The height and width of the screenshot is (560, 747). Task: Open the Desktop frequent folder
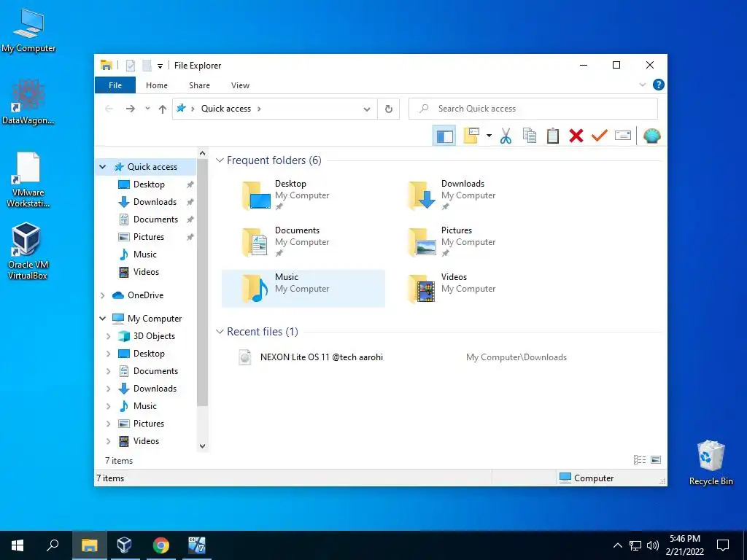pyautogui.click(x=303, y=195)
